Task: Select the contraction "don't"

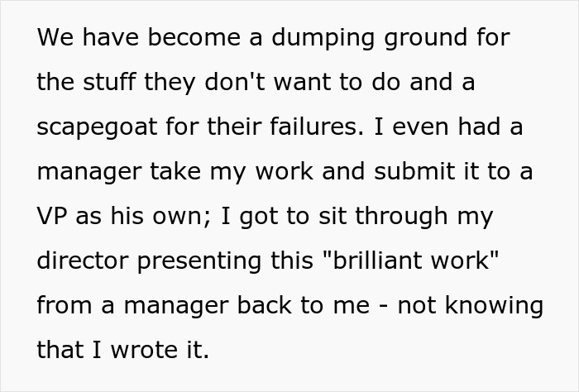Action: (x=234, y=81)
